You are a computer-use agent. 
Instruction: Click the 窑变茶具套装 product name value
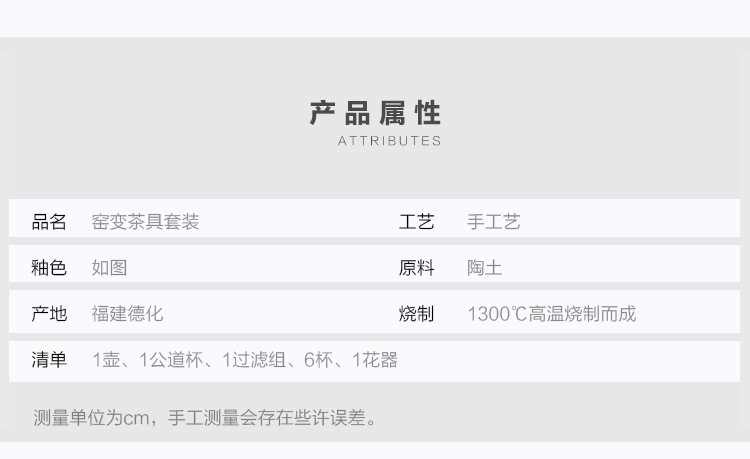point(145,222)
